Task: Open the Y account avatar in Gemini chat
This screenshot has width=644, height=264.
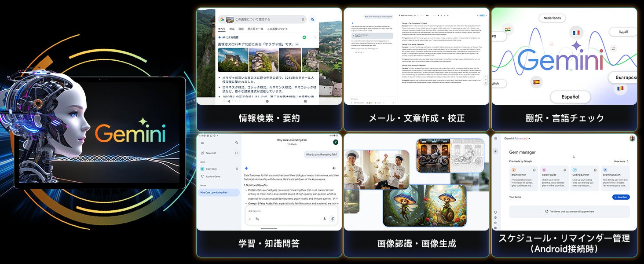Action: click(x=336, y=142)
